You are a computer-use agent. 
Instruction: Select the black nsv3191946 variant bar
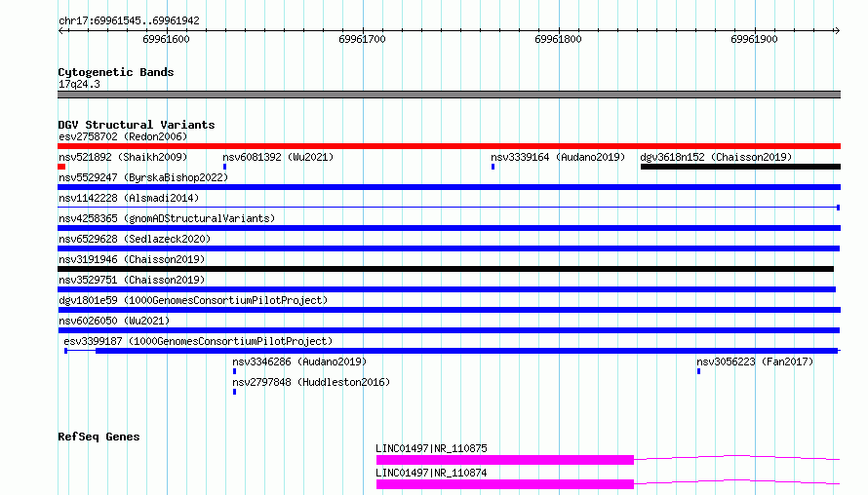(x=446, y=269)
